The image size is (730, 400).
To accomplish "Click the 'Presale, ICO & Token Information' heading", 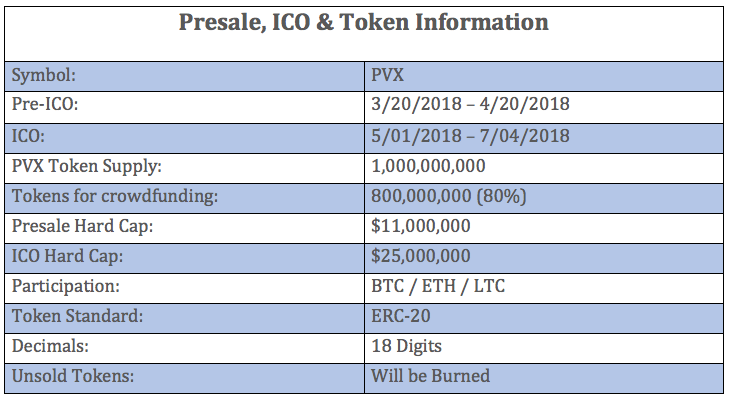I will click(x=363, y=22).
